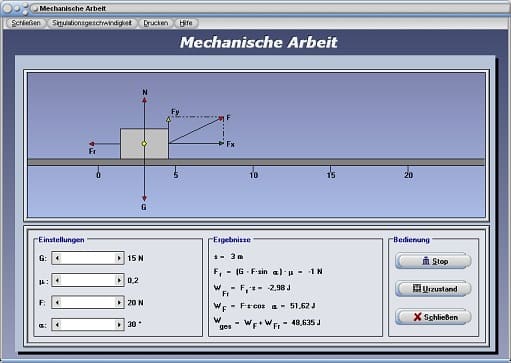Click the Fx component arrowhead
Viewport: 511px width, 363px height.
pyautogui.click(x=221, y=143)
